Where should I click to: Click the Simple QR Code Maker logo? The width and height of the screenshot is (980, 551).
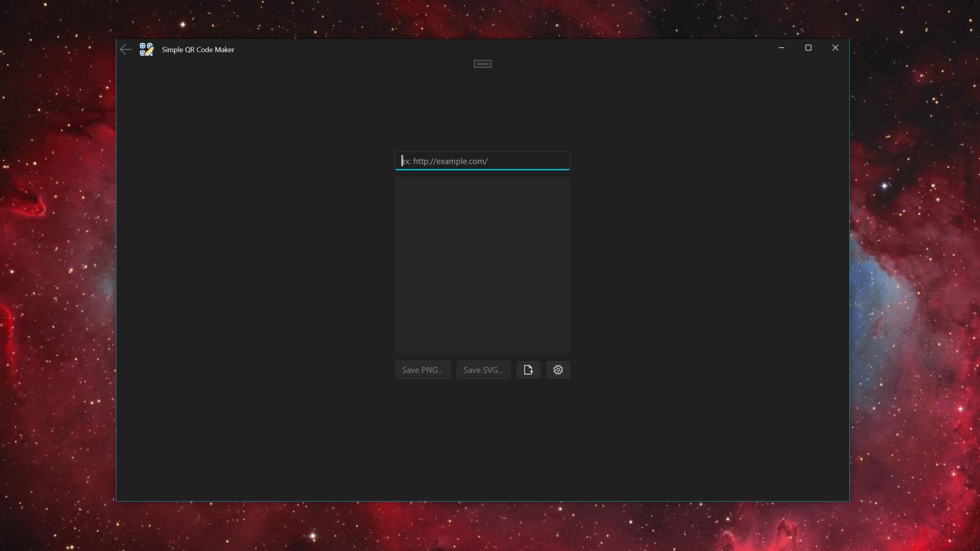(146, 49)
